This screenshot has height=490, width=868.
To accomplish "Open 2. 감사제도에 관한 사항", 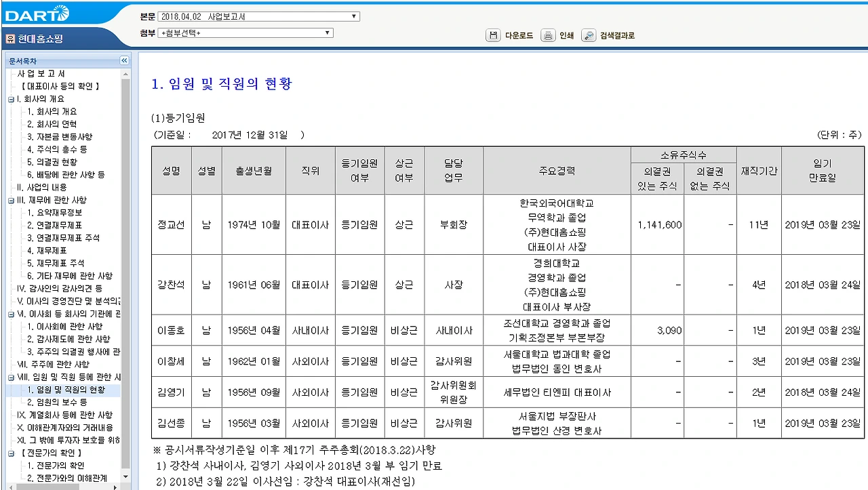I will (68, 339).
